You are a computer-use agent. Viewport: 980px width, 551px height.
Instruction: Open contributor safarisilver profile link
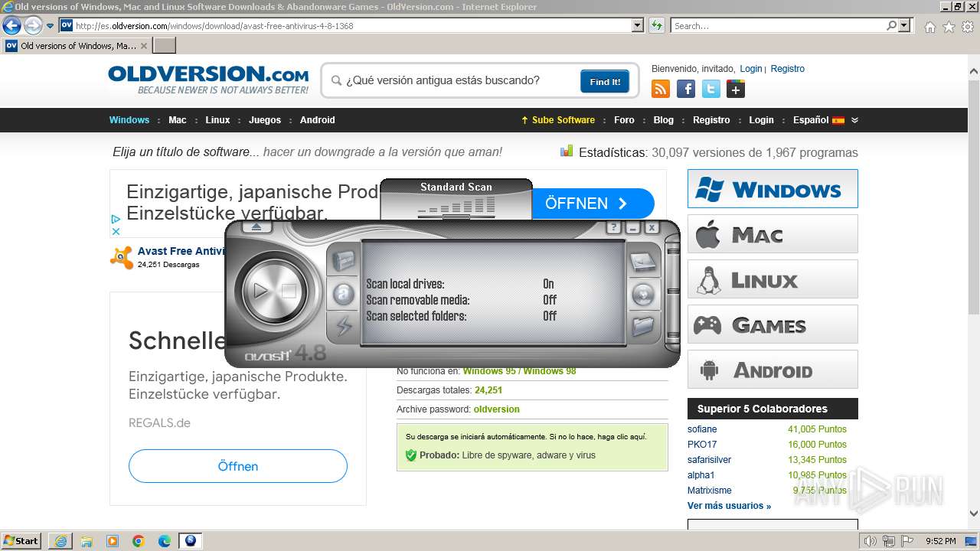pos(709,460)
